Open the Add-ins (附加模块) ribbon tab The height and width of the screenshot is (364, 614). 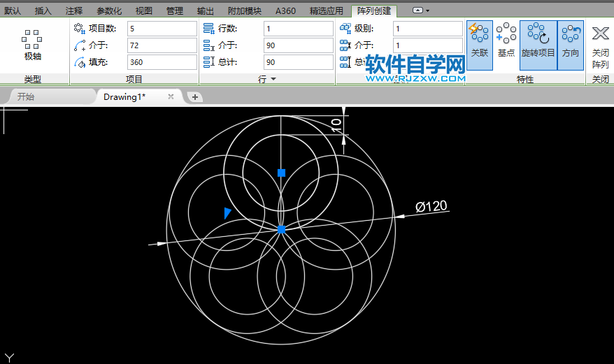pyautogui.click(x=245, y=11)
